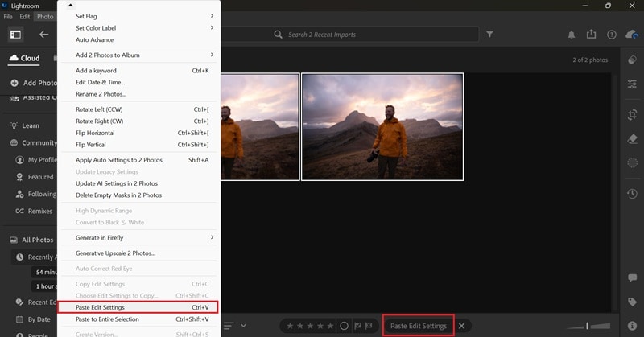Open the filter funnel icon
This screenshot has width=644, height=337.
point(489,34)
